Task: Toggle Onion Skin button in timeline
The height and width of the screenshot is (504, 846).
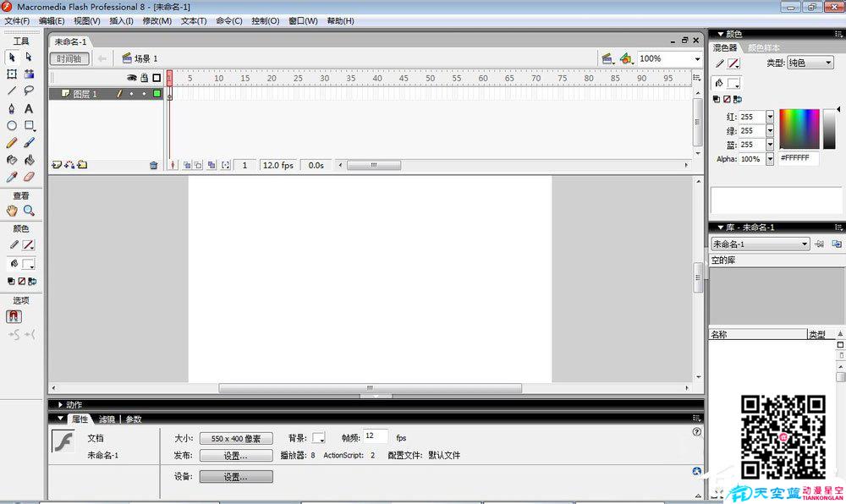Action: coord(187,165)
